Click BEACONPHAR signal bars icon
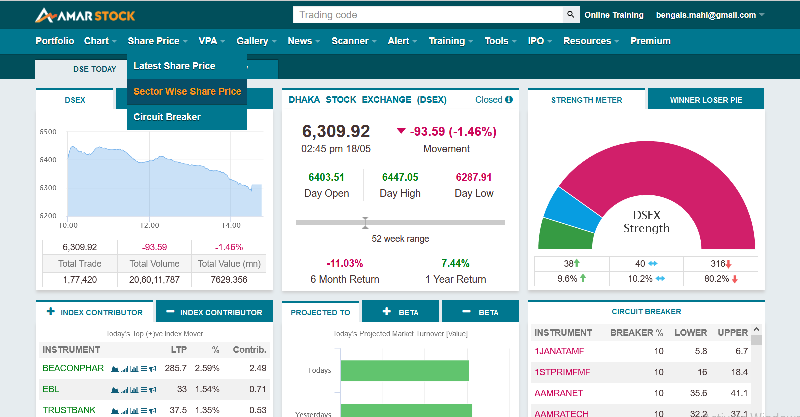800x417 pixels. (x=124, y=369)
